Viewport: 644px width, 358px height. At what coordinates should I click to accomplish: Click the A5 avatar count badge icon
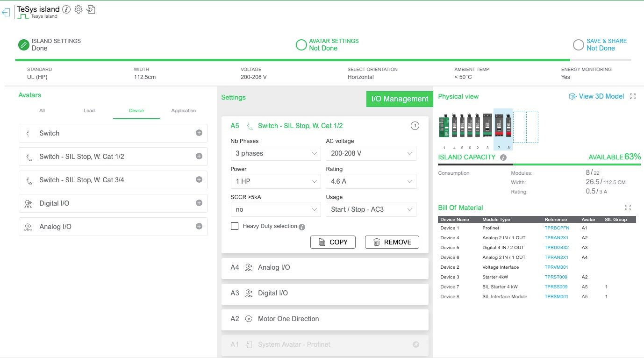(415, 126)
